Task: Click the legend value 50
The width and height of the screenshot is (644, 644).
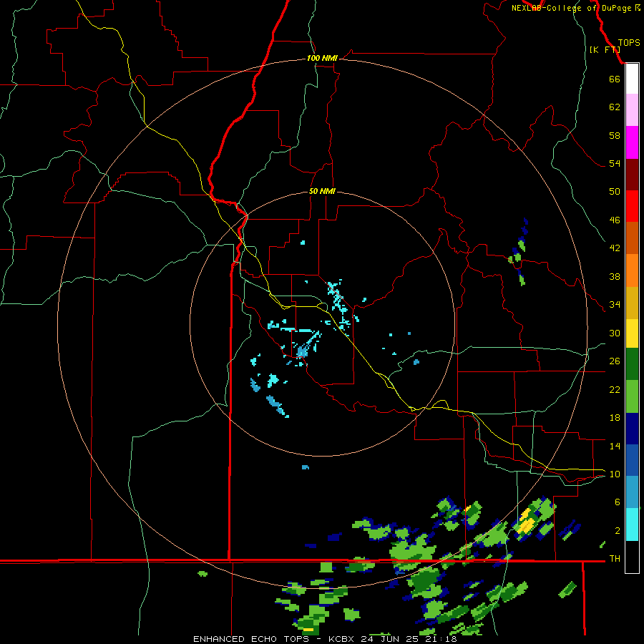Action: click(x=615, y=191)
